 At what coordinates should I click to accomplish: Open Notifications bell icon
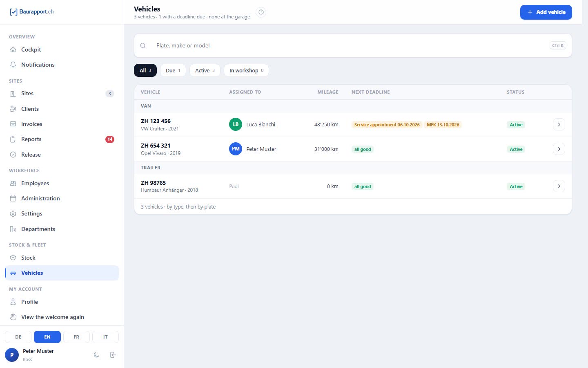pos(13,65)
